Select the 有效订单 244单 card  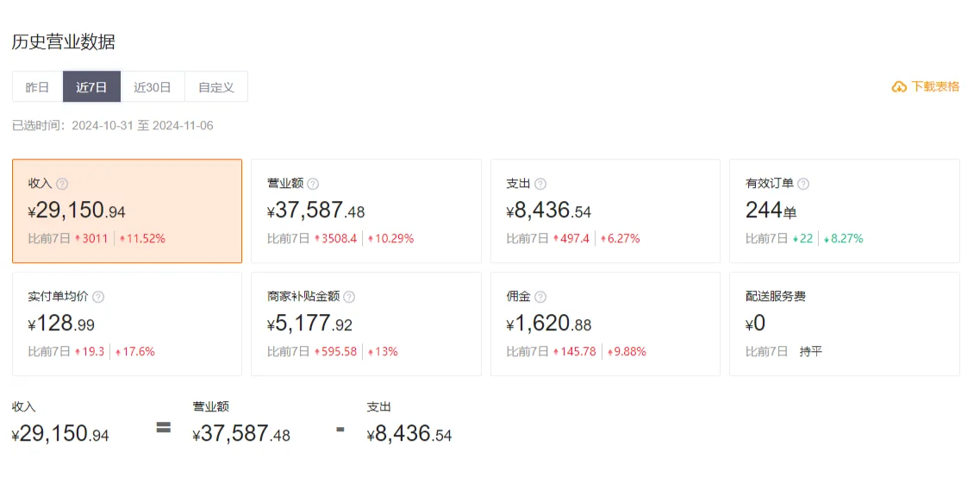(x=844, y=211)
